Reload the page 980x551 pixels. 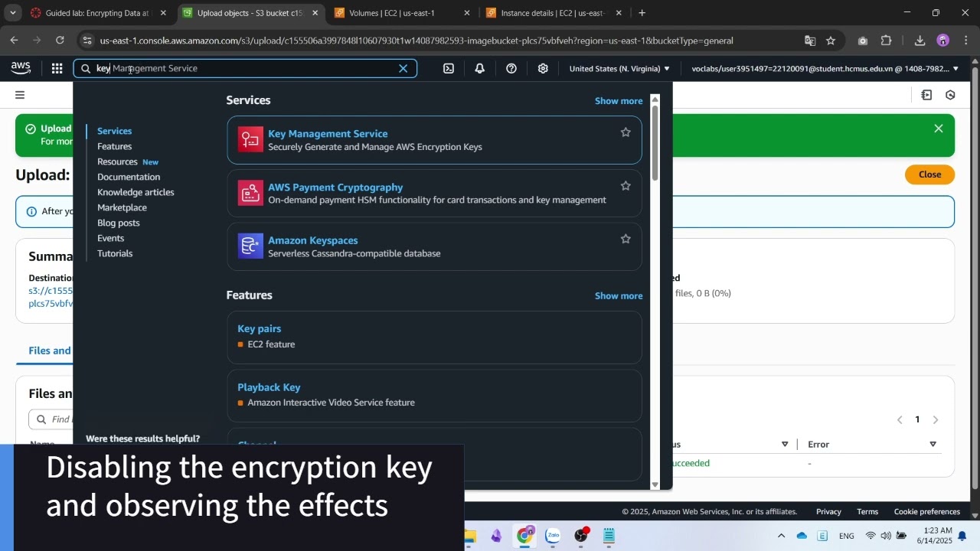[60, 41]
